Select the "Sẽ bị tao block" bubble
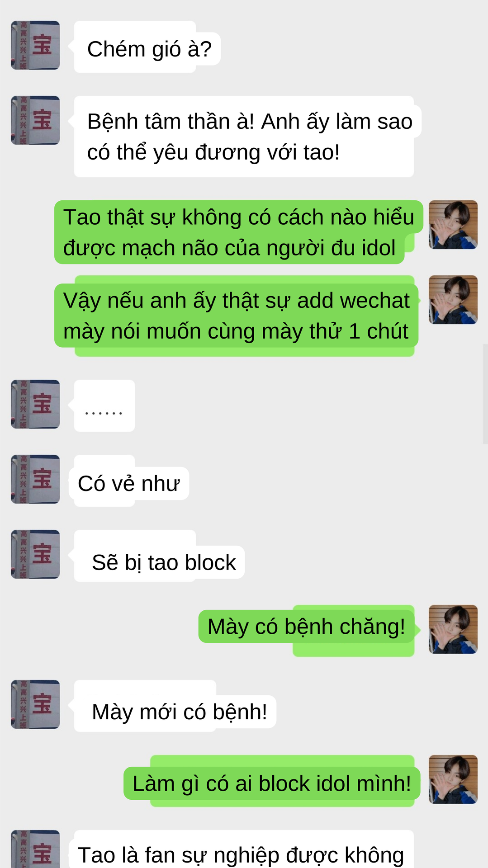This screenshot has width=488, height=868. tap(159, 556)
